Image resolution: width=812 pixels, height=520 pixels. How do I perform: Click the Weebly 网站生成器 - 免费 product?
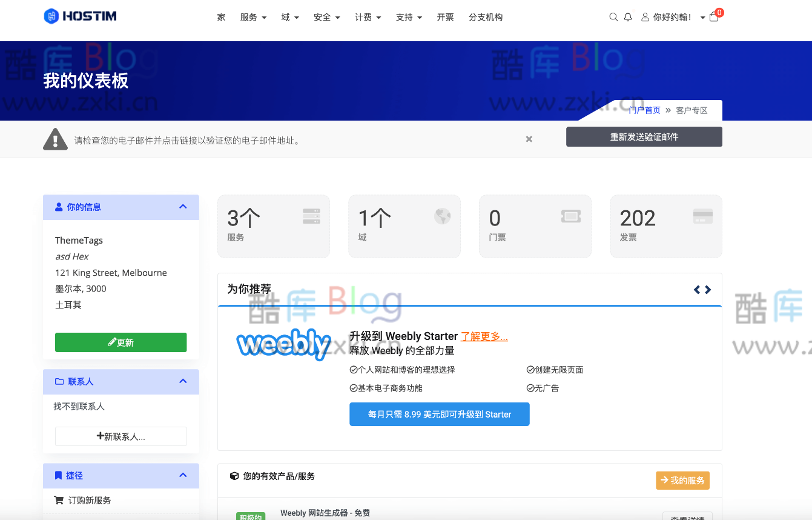325,513
